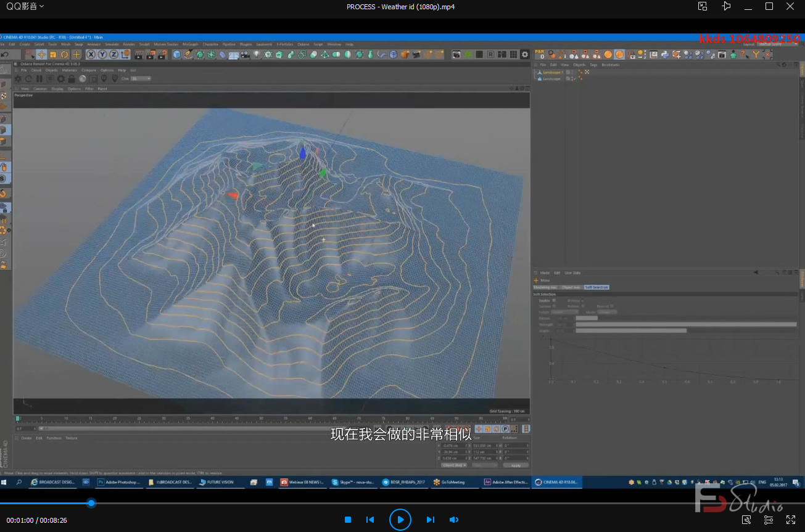Click the pin-on-top icon in title bar
Image resolution: width=805 pixels, height=532 pixels.
(726, 6)
